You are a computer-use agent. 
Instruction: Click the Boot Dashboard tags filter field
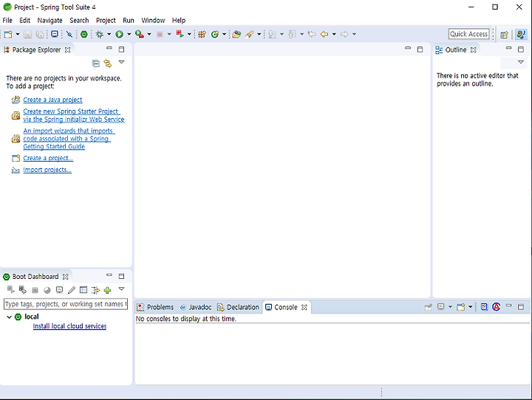pos(66,304)
